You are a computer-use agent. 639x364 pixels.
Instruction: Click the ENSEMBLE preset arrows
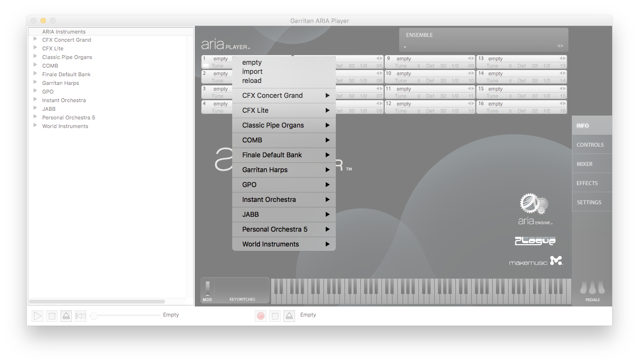(x=560, y=46)
